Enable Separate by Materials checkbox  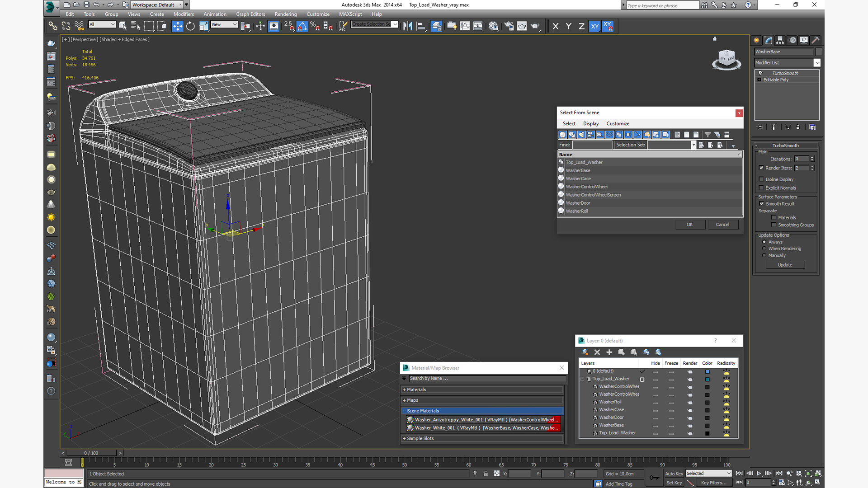(774, 218)
